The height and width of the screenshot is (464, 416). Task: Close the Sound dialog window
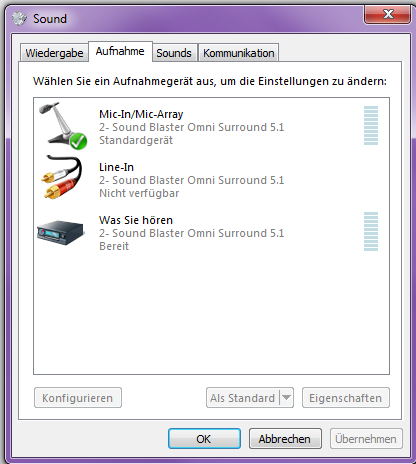[387, 14]
